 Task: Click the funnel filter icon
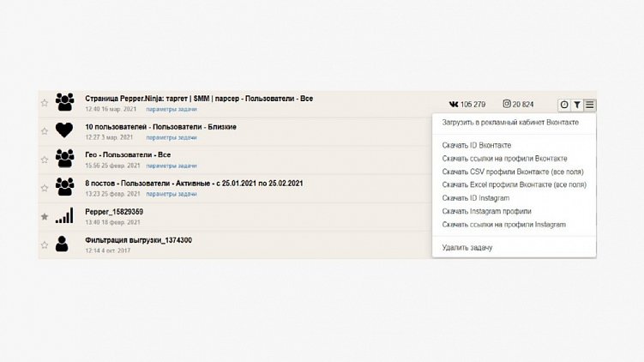577,105
